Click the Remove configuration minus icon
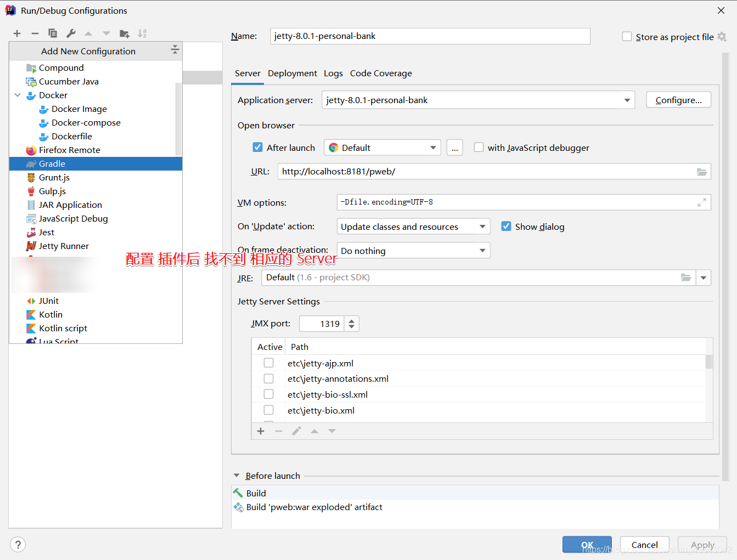Screen dimensions: 737x560 click(35, 33)
